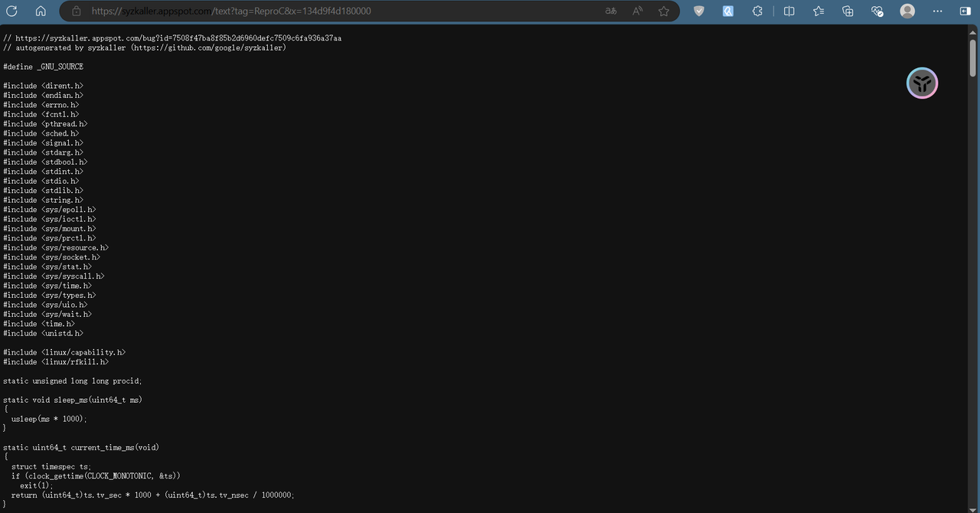Open the shield extension icon
Screen dimensions: 980x513
[x=699, y=11]
